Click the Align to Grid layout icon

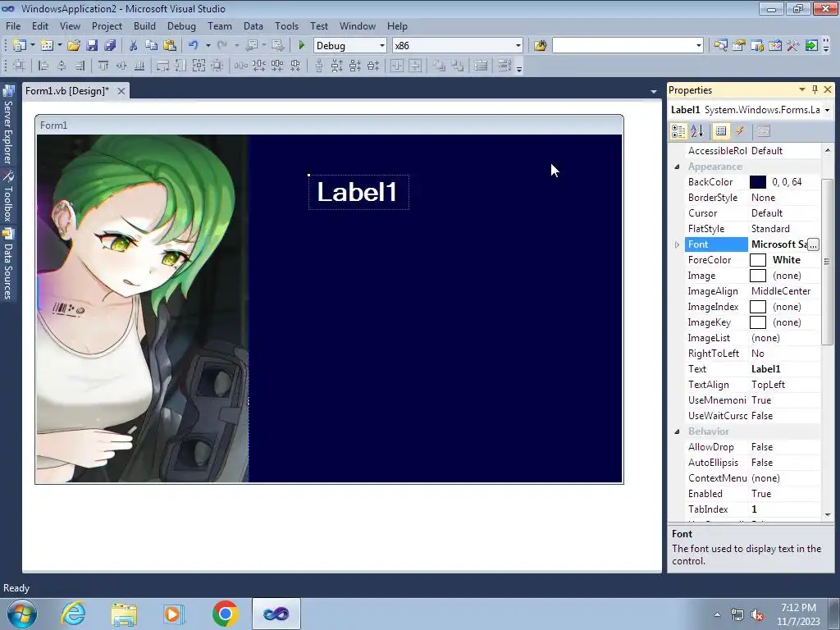point(20,66)
